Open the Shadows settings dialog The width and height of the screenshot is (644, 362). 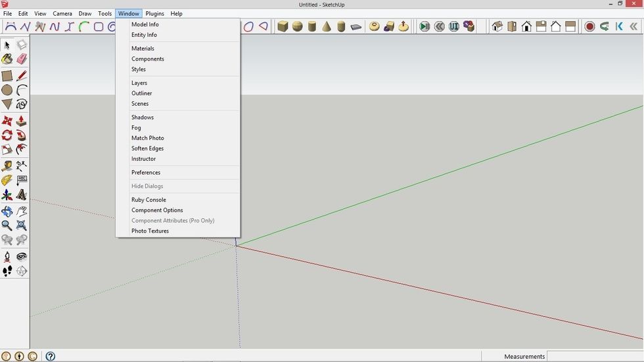click(x=143, y=117)
